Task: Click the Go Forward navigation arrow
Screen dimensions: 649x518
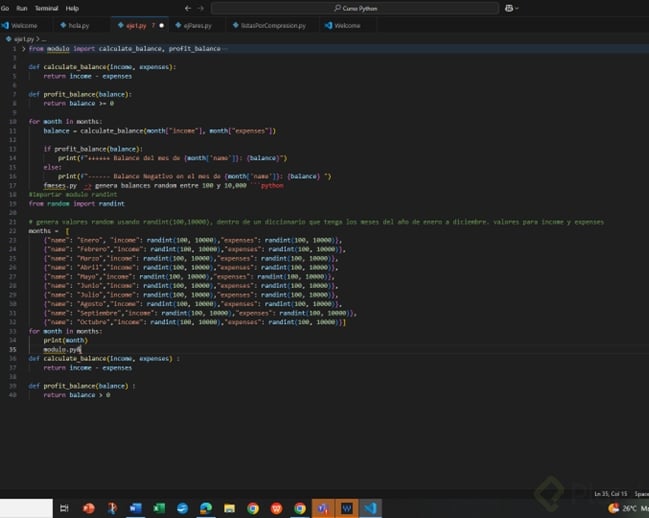Action: 201,7
